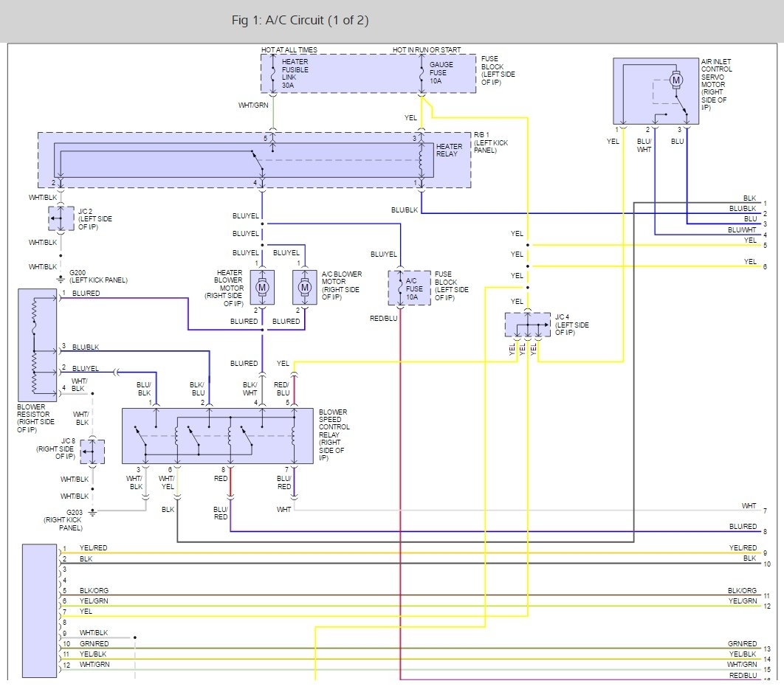Click the "HOT AT ALL TIMES" label
Image resolution: width=784 pixels, height=692 pixels.
point(289,50)
